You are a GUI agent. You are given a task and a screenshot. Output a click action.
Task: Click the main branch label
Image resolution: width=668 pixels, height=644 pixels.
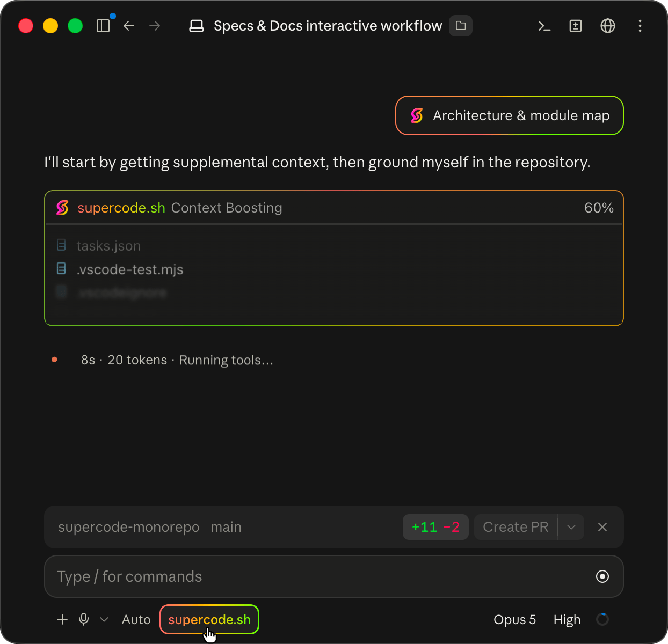point(226,527)
